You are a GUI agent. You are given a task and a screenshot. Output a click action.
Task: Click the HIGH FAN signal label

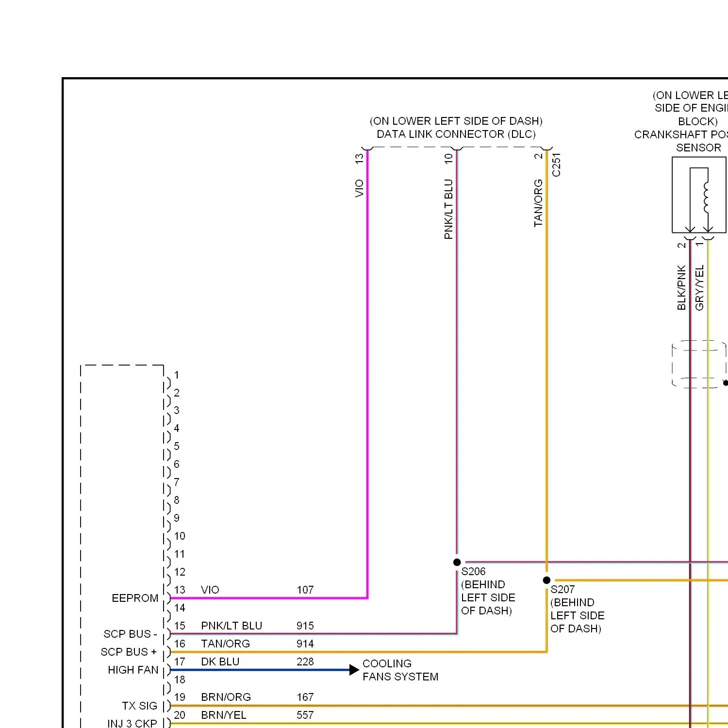coord(133,670)
